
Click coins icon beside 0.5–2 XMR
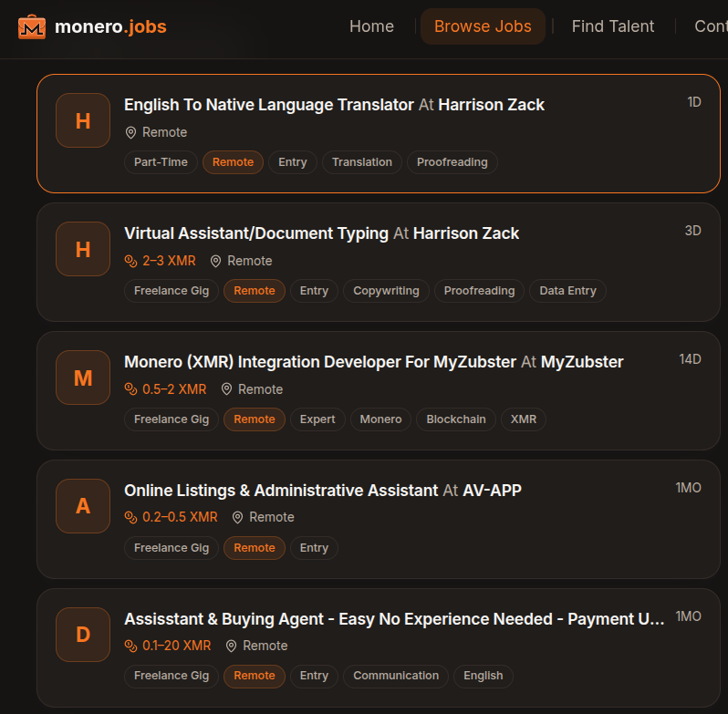(131, 389)
